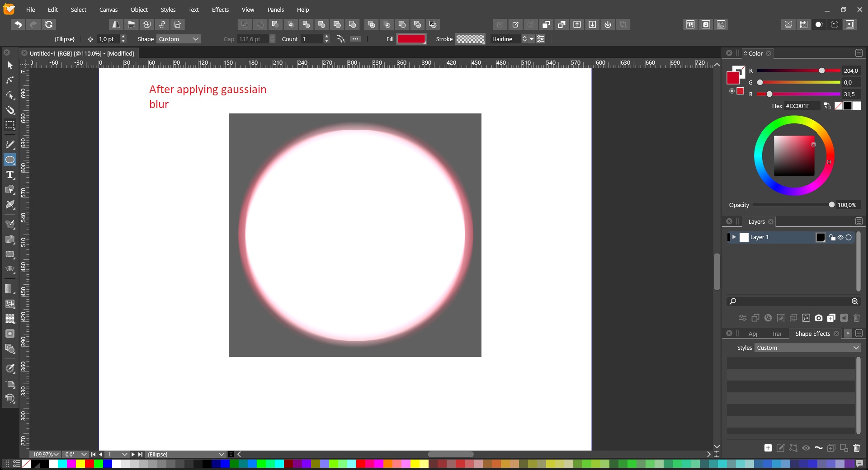Open the Styles dropdown in Shape Effects

point(807,348)
